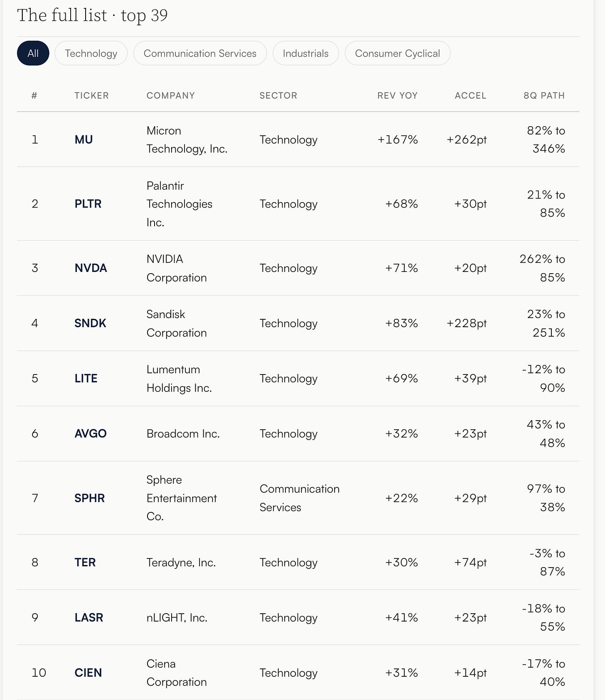The height and width of the screenshot is (700, 605).
Task: Select the All filter pill
Action: [x=33, y=53]
